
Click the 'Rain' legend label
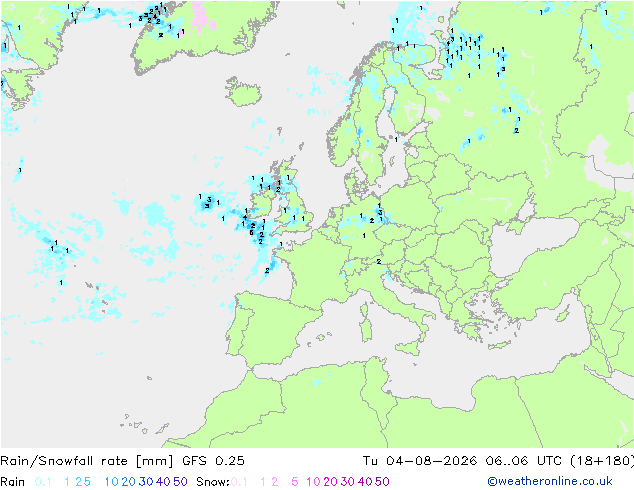13,482
